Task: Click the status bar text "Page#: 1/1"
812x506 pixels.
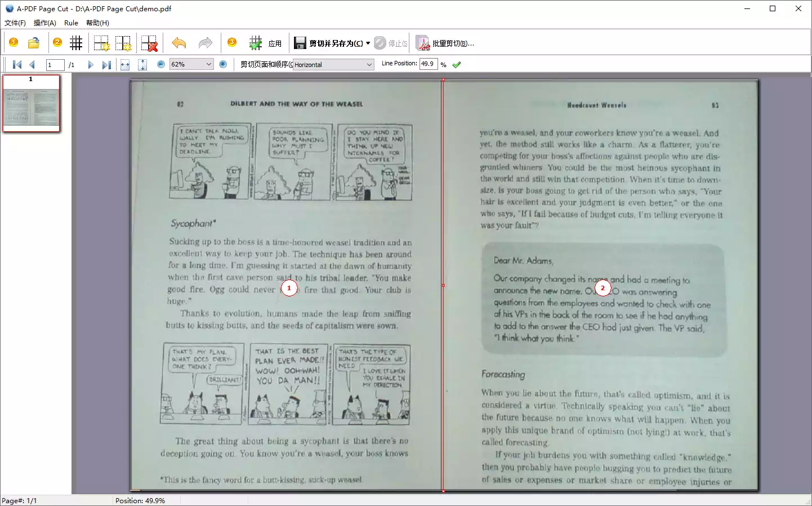Action: (x=19, y=500)
